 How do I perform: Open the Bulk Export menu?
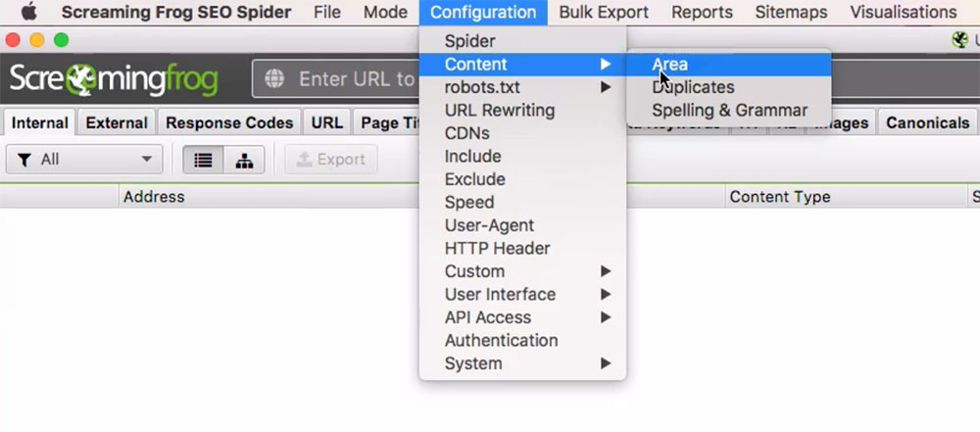tap(604, 12)
